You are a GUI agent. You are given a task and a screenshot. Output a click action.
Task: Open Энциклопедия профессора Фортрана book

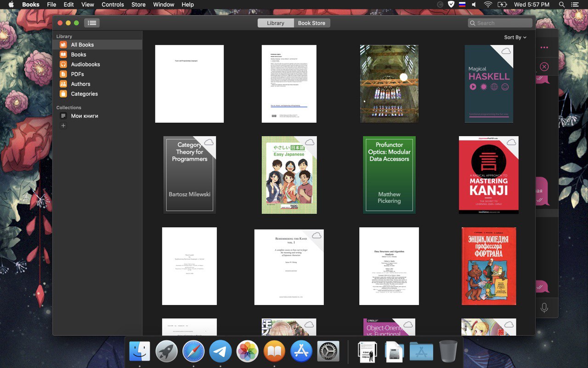pos(489,266)
